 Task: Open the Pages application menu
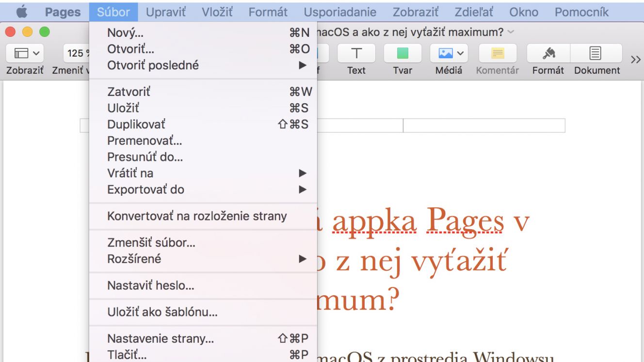pos(63,12)
